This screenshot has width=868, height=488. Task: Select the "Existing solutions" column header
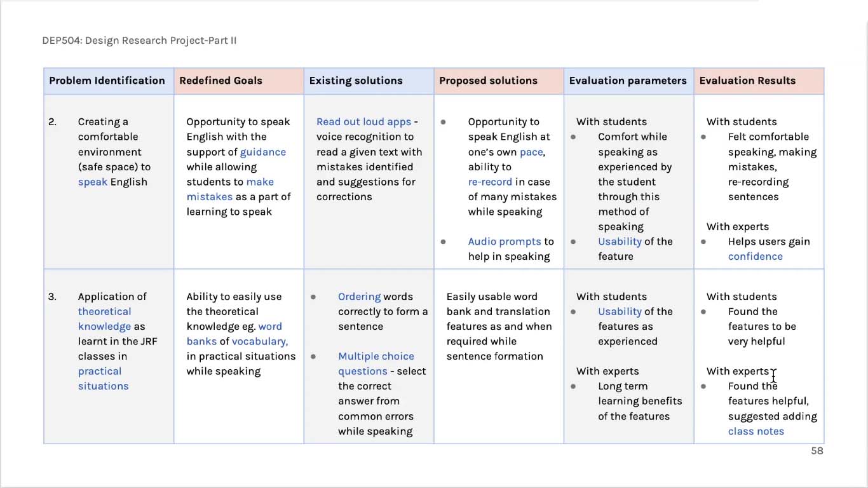click(x=355, y=81)
